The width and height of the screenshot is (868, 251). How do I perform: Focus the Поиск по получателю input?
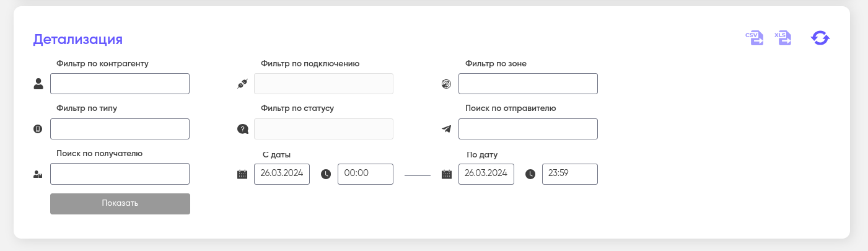(x=120, y=174)
